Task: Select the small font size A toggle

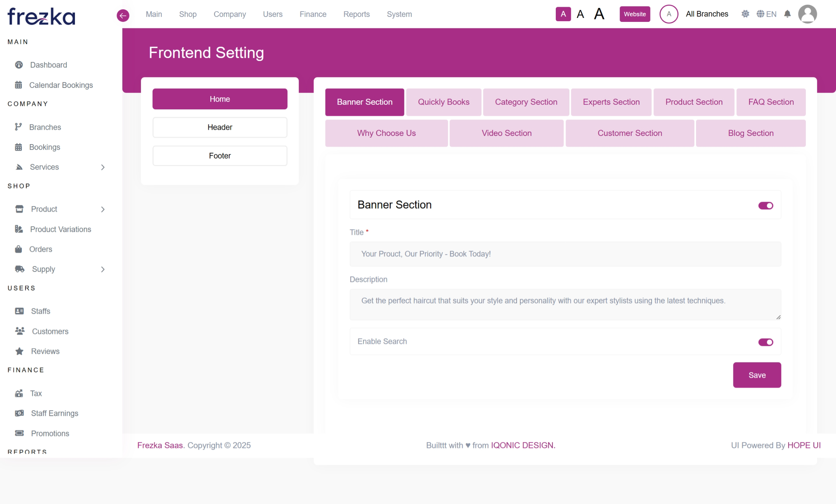Action: pyautogui.click(x=563, y=14)
